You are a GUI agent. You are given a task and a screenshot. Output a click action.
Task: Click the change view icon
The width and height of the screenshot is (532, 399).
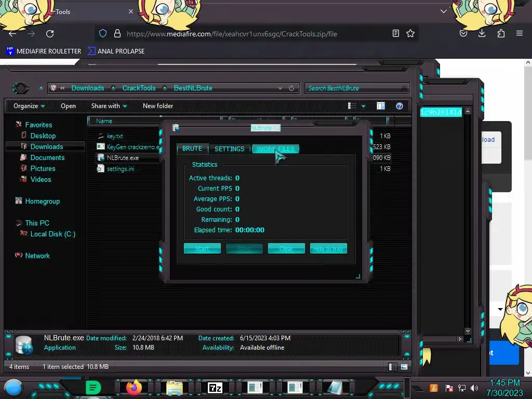click(352, 106)
